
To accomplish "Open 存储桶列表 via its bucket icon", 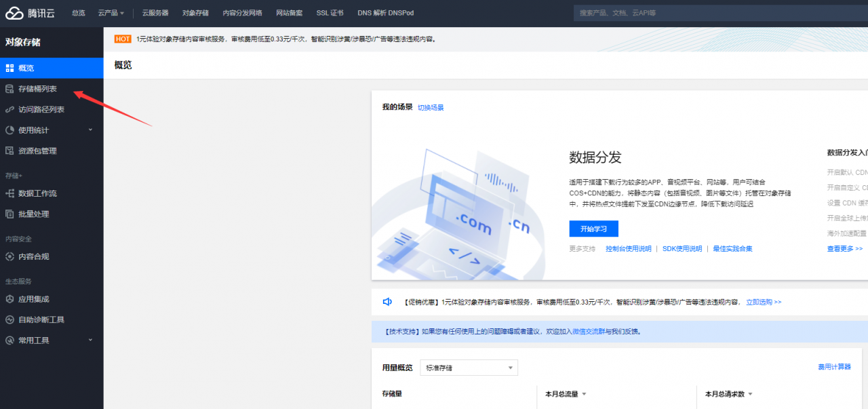I will [x=9, y=88].
